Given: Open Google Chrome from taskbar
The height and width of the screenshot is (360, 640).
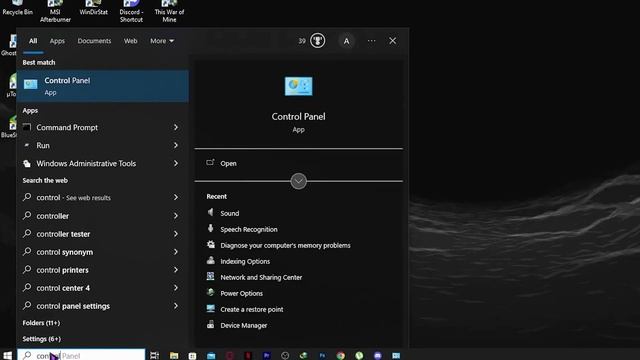Looking at the screenshot, I should pos(340,356).
